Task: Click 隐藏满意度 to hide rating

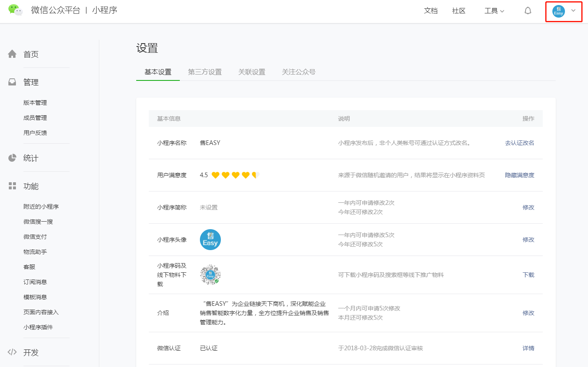Action: click(x=519, y=175)
